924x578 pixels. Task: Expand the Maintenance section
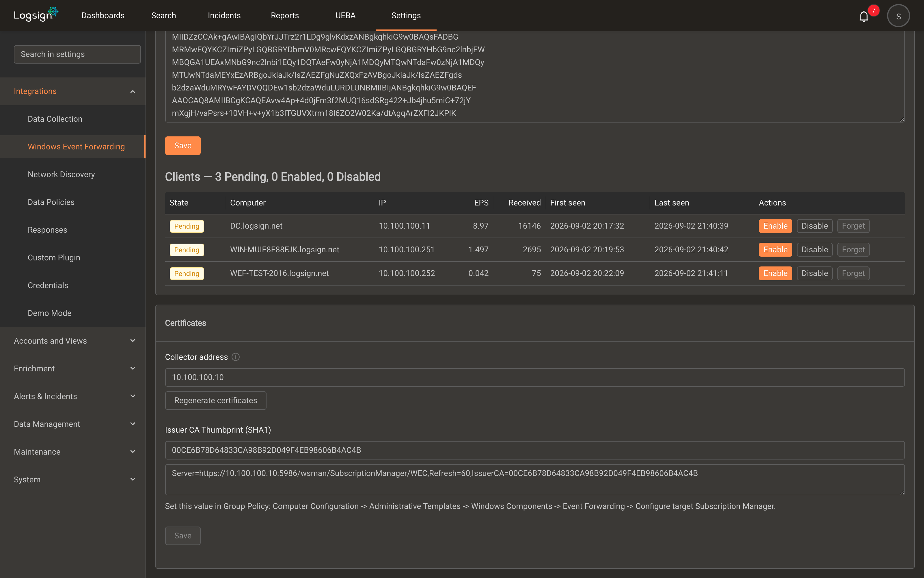72,452
